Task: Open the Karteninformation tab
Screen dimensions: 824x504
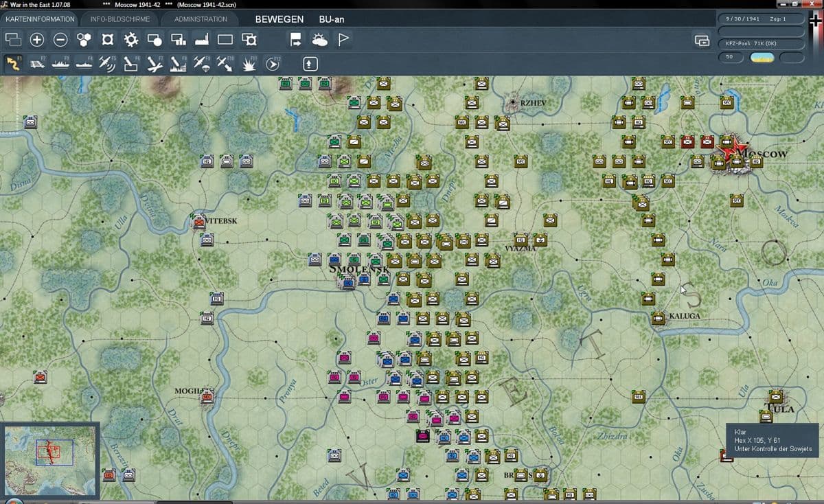Action: (x=40, y=19)
